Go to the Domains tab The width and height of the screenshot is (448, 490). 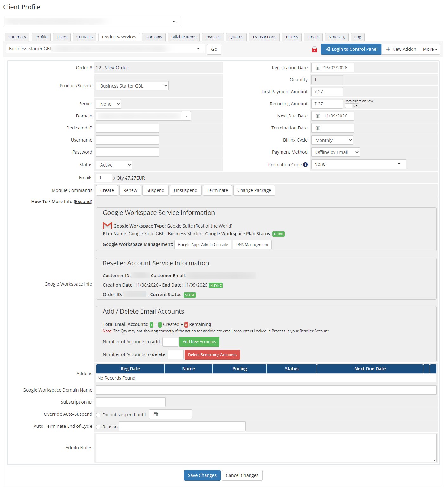[154, 37]
